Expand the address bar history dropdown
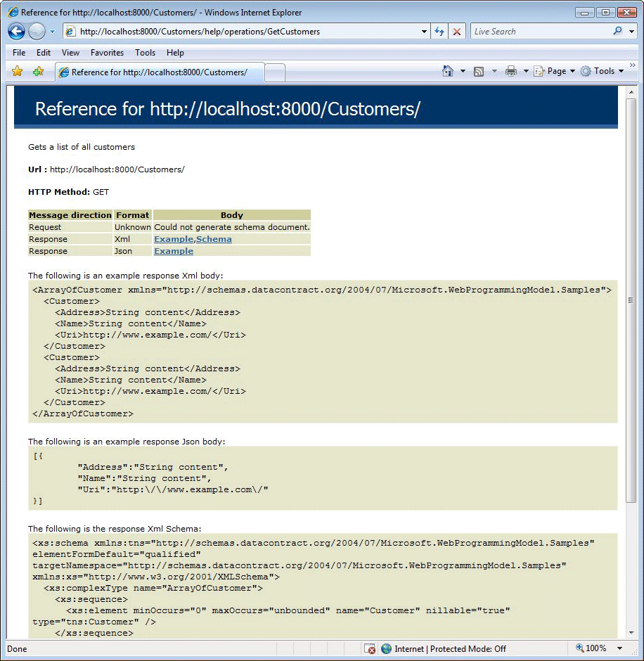644x661 pixels. point(425,31)
